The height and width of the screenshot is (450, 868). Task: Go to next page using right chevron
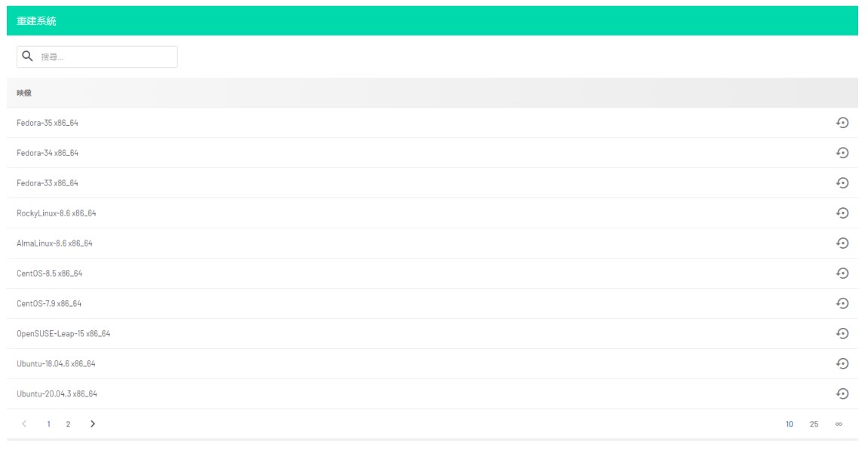pyautogui.click(x=93, y=424)
